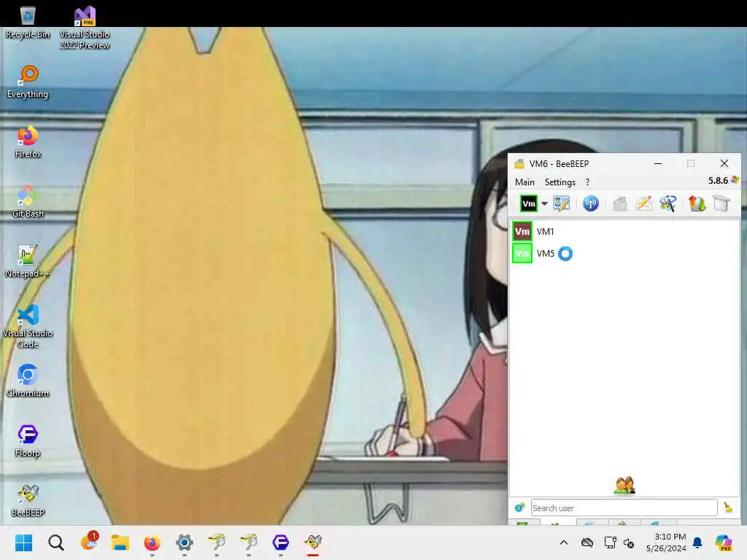Select the BeeBEEP desktop shortcut
This screenshot has width=747, height=560.
tap(28, 500)
